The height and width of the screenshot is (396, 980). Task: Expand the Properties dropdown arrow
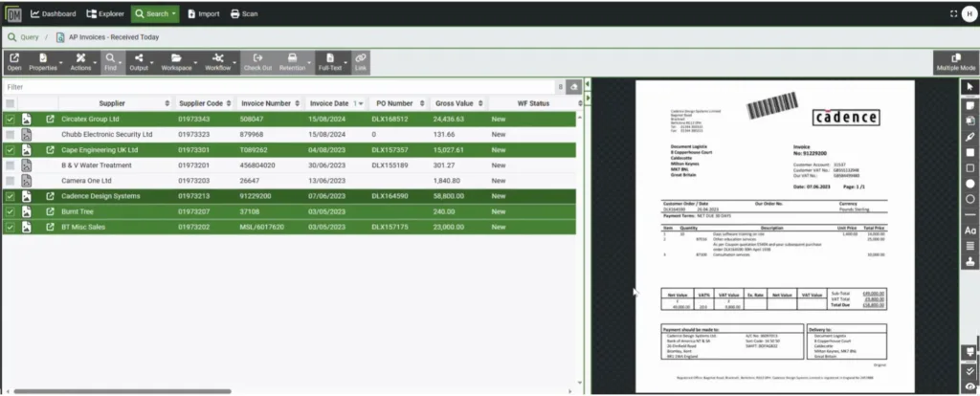pos(61,63)
